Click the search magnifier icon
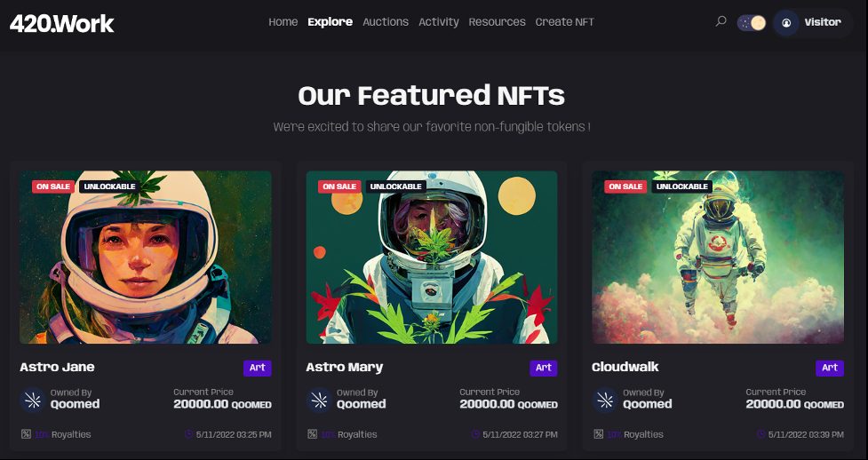868x460 pixels. point(721,21)
